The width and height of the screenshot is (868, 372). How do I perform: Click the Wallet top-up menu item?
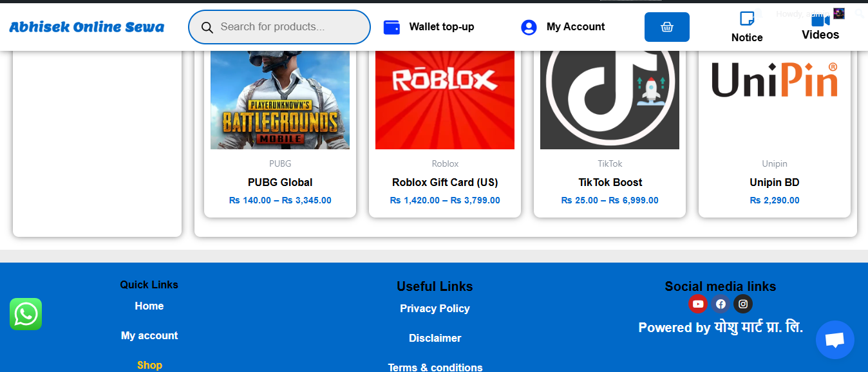click(429, 27)
